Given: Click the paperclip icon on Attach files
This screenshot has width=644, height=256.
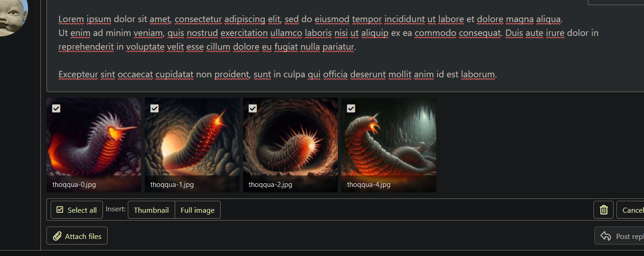Looking at the screenshot, I should pos(57,236).
